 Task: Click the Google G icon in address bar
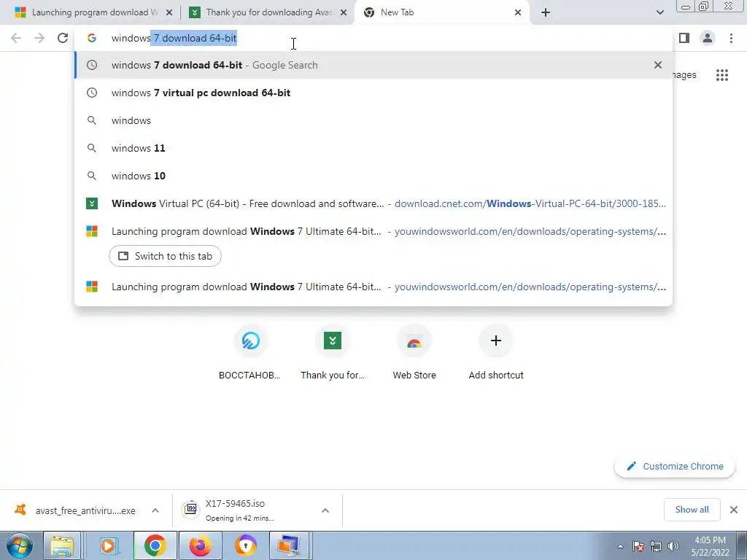click(92, 38)
